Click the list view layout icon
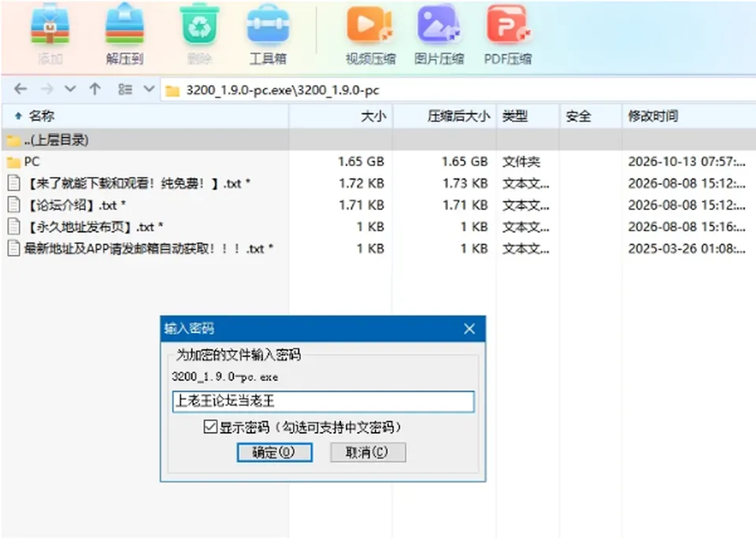Screen dimensions: 756x539 coord(125,89)
